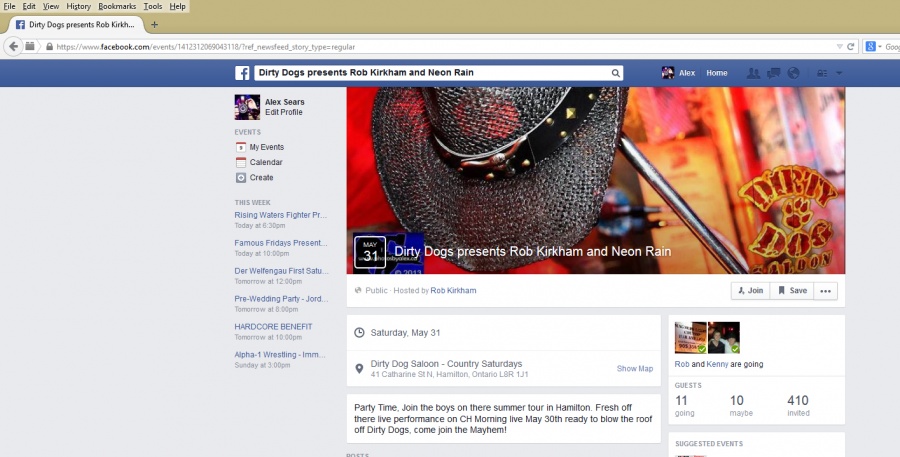
Task: Expand the account settings dropdown arrow
Action: point(839,73)
